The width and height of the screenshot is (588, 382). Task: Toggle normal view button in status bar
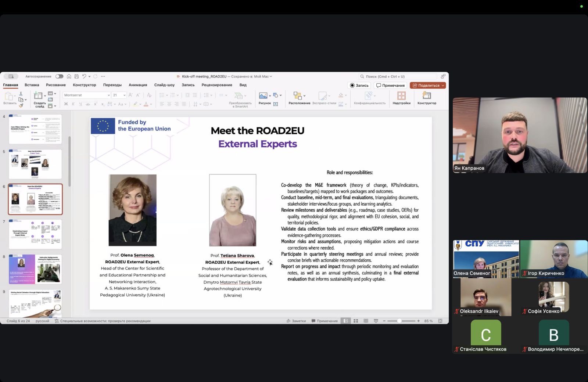coord(346,321)
